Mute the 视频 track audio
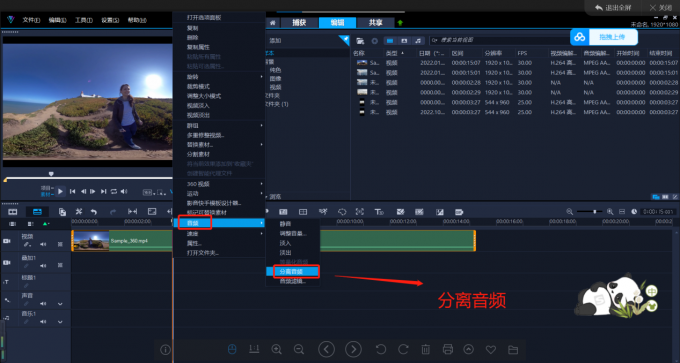The image size is (680, 363). [43, 245]
